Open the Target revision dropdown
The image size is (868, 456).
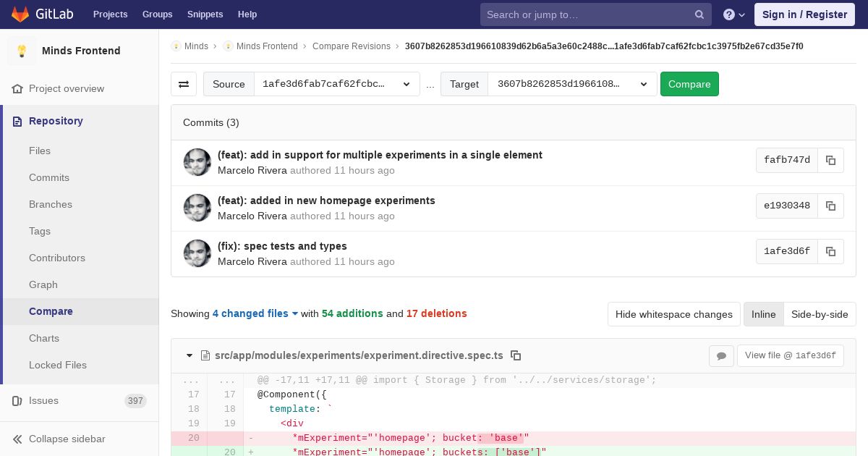point(571,84)
